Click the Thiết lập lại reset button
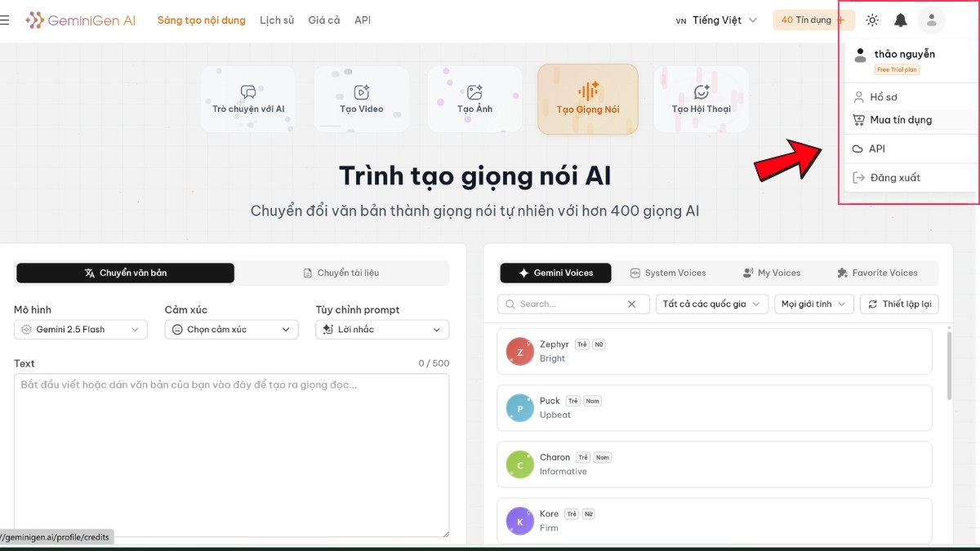The height and width of the screenshot is (551, 980). (x=899, y=303)
